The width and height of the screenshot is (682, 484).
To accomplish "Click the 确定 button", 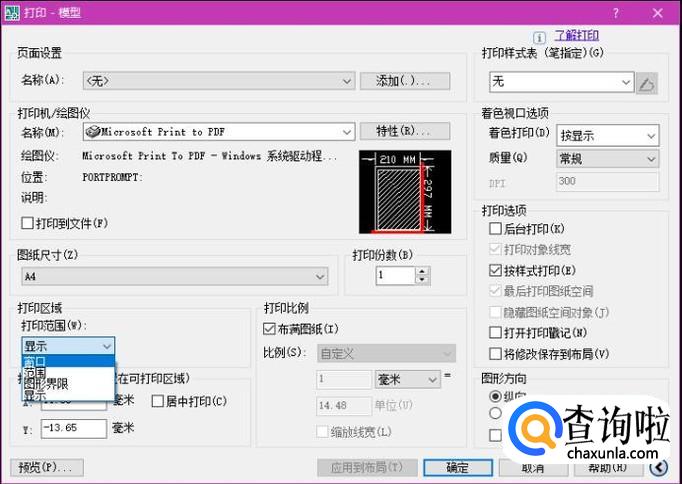I will (x=458, y=468).
